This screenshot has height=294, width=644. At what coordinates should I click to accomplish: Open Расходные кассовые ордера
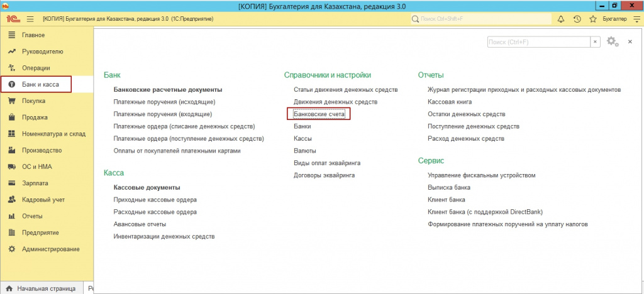point(155,212)
